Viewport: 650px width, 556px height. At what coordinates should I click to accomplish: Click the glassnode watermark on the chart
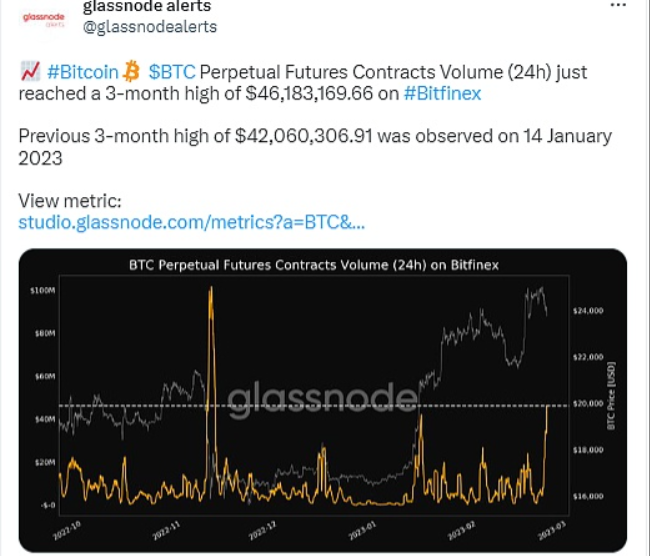(x=322, y=400)
